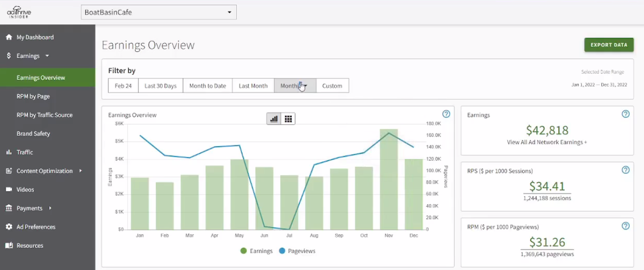Click the My Dashboard home icon

coord(9,37)
